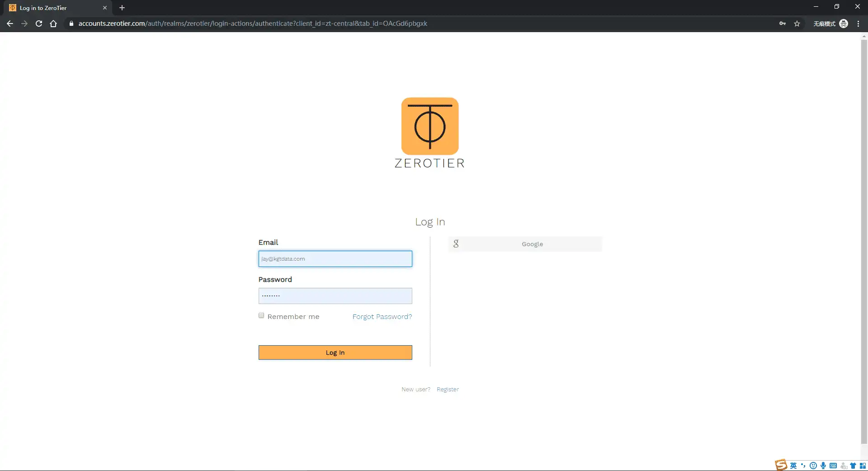Start voice input microphone
The width and height of the screenshot is (868, 471).
(823, 466)
